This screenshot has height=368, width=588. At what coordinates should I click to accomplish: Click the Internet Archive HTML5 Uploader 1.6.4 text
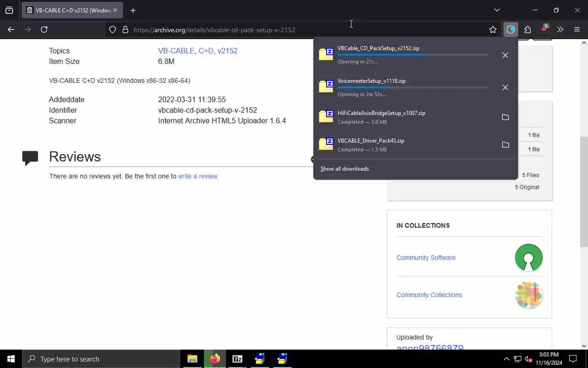[x=222, y=121]
